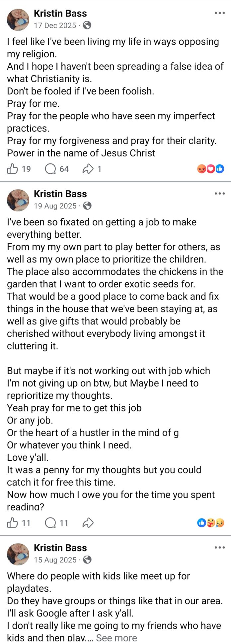Open profile picture on 17 Dec post
Image resolution: width=231 pixels, height=644 pixels.
[18, 20]
